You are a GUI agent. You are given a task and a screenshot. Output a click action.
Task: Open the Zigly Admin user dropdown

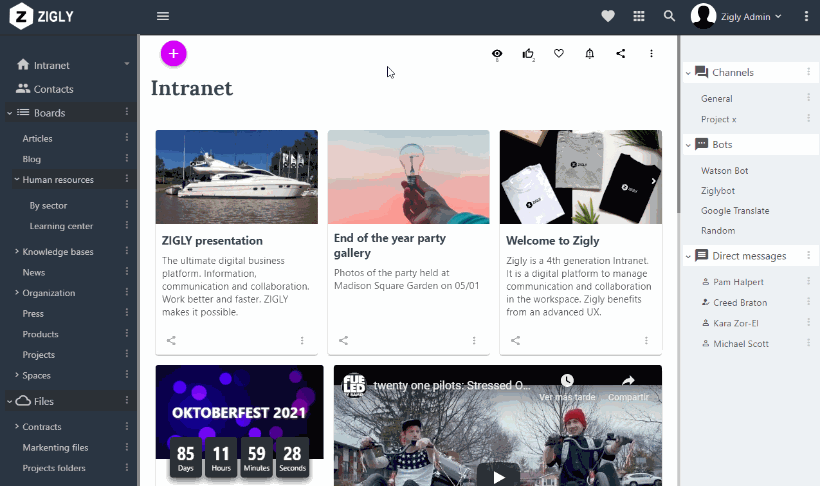pyautogui.click(x=751, y=17)
